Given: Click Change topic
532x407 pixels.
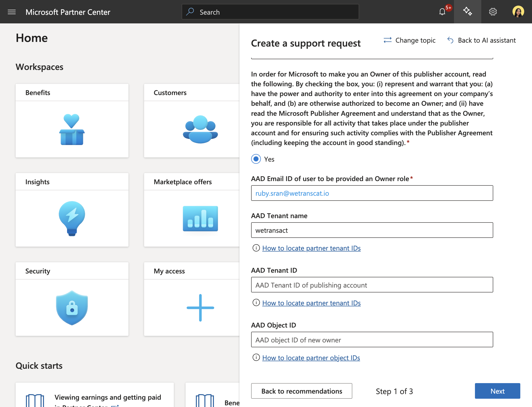Looking at the screenshot, I should click(410, 40).
